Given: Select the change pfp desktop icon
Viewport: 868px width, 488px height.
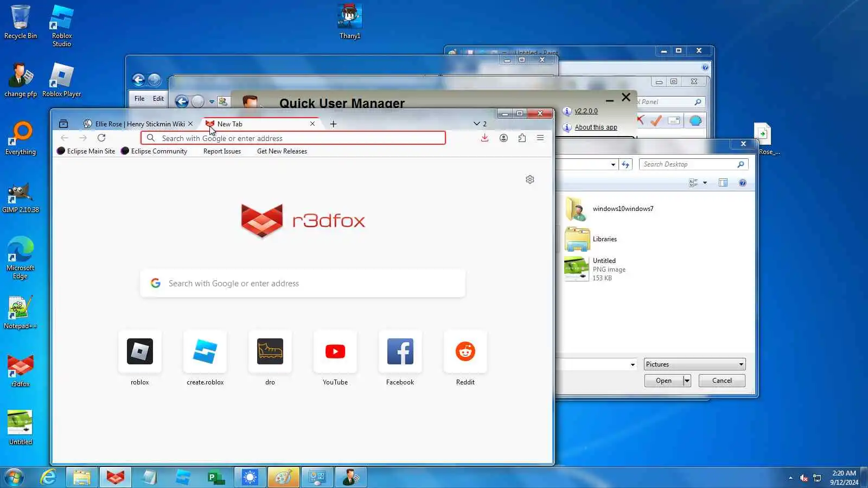Looking at the screenshot, I should click(x=21, y=80).
